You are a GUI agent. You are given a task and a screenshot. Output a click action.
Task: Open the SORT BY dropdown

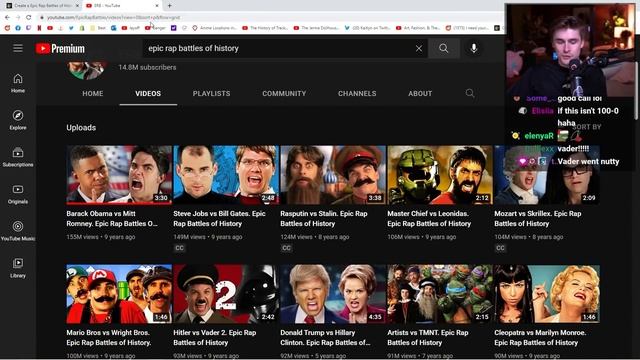point(587,127)
